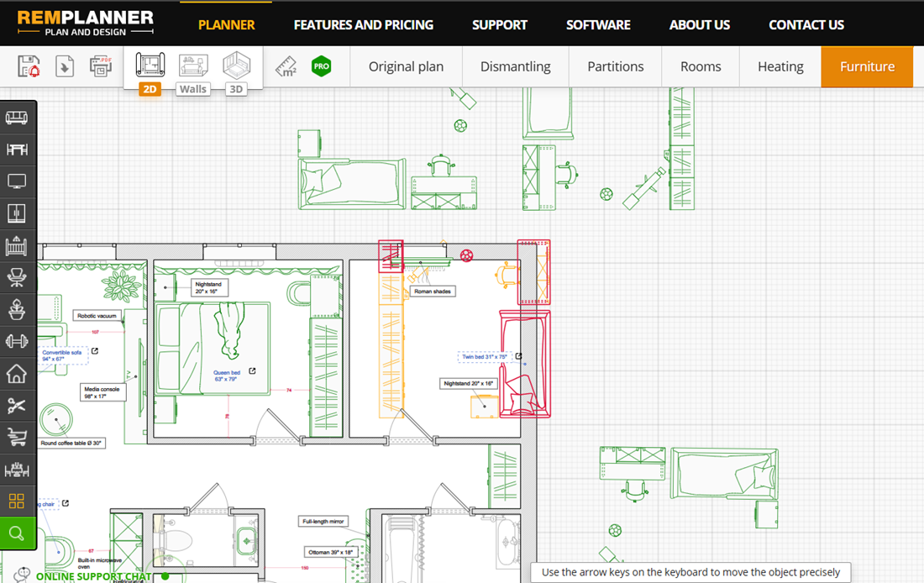Select the green search tool icon
The height and width of the screenshot is (583, 924).
(x=17, y=533)
